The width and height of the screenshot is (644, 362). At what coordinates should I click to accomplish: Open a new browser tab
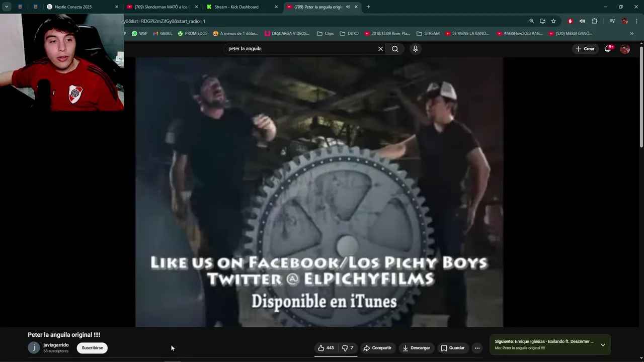coord(368,7)
